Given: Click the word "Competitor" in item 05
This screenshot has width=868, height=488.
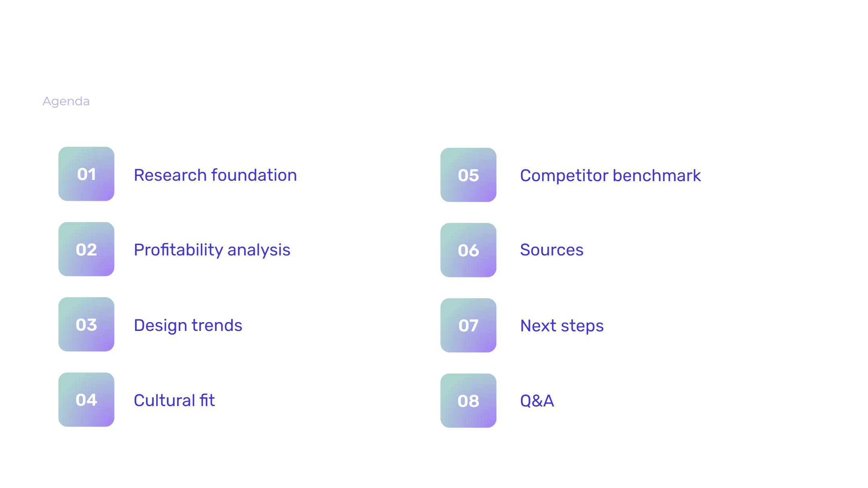Looking at the screenshot, I should 564,176.
